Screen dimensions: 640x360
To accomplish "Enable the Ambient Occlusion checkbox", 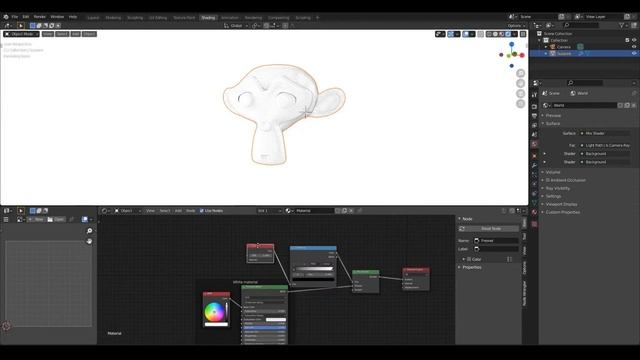I will click(548, 180).
